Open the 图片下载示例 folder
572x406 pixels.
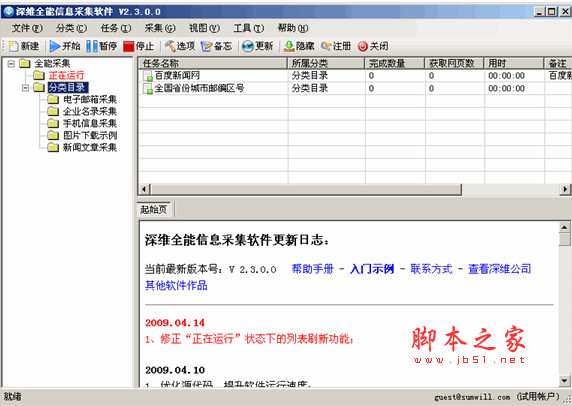pyautogui.click(x=90, y=136)
